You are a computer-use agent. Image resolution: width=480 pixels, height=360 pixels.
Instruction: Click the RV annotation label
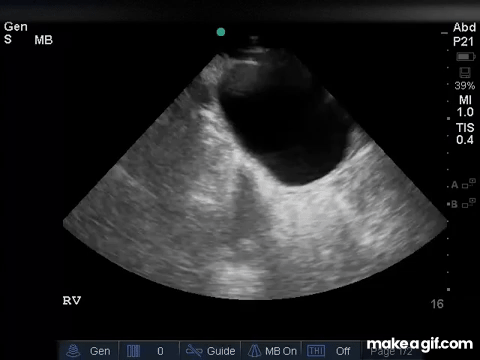(x=72, y=301)
